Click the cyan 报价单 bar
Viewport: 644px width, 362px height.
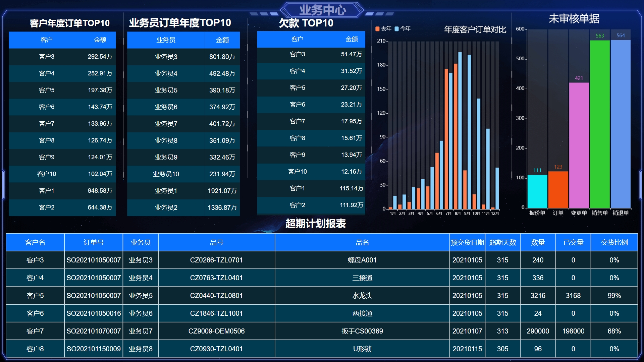point(537,191)
